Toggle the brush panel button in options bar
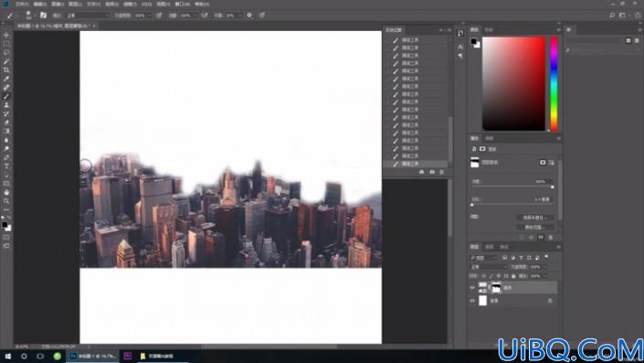The height and width of the screenshot is (363, 644). coord(43,16)
